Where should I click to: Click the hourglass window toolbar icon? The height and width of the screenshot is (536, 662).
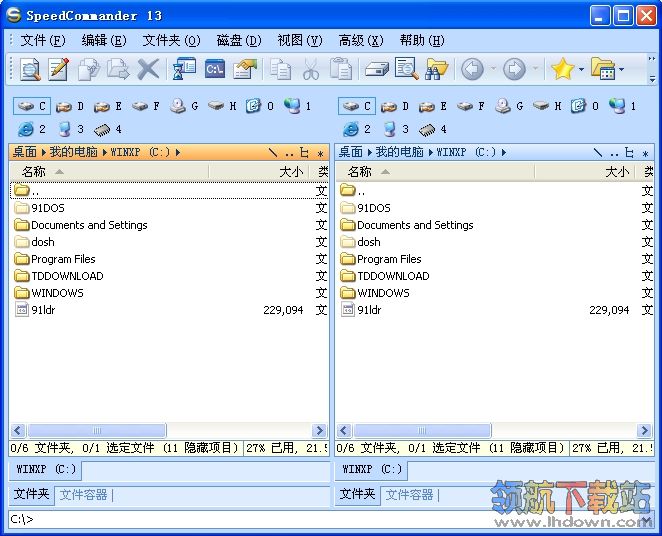[184, 69]
